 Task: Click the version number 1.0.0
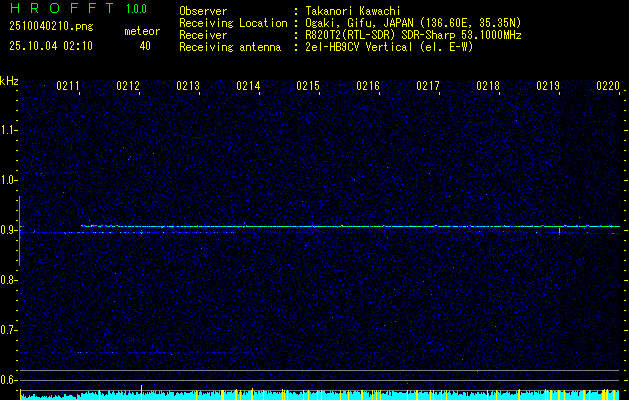(x=136, y=9)
